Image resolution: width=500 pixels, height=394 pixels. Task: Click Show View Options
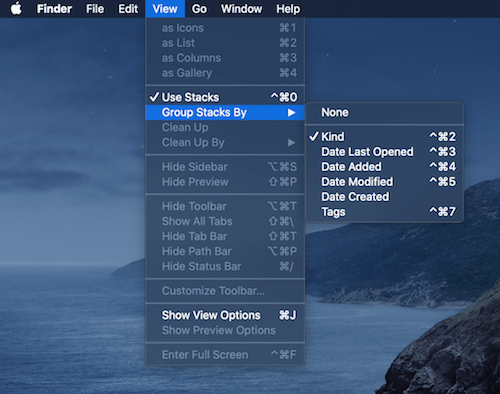point(225,315)
